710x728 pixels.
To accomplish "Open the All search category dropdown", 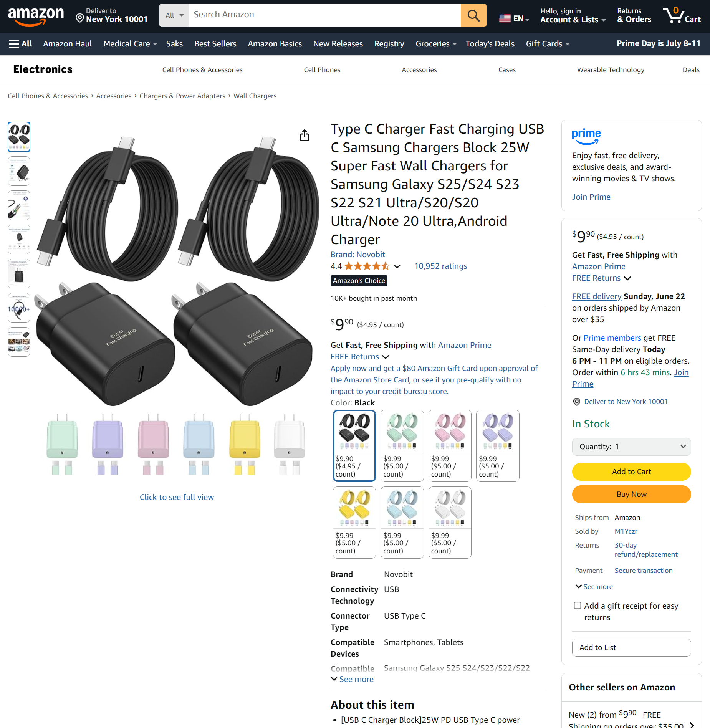I will (x=174, y=15).
